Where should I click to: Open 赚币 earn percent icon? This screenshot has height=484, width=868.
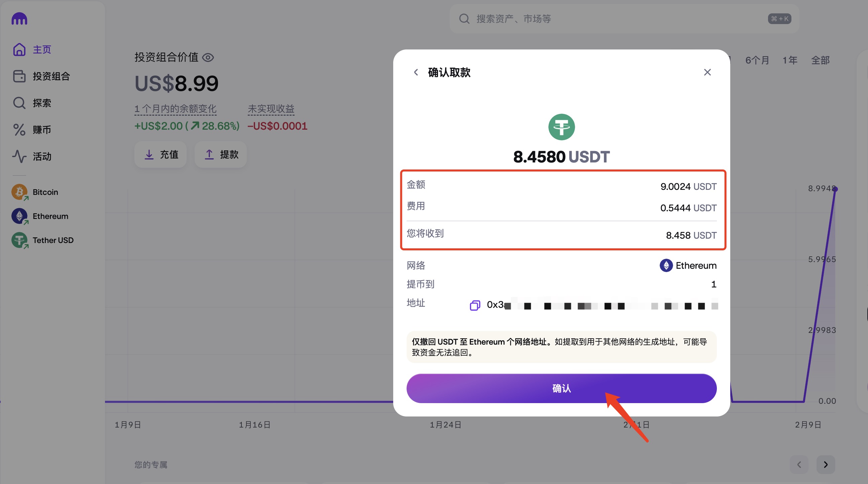tap(19, 130)
